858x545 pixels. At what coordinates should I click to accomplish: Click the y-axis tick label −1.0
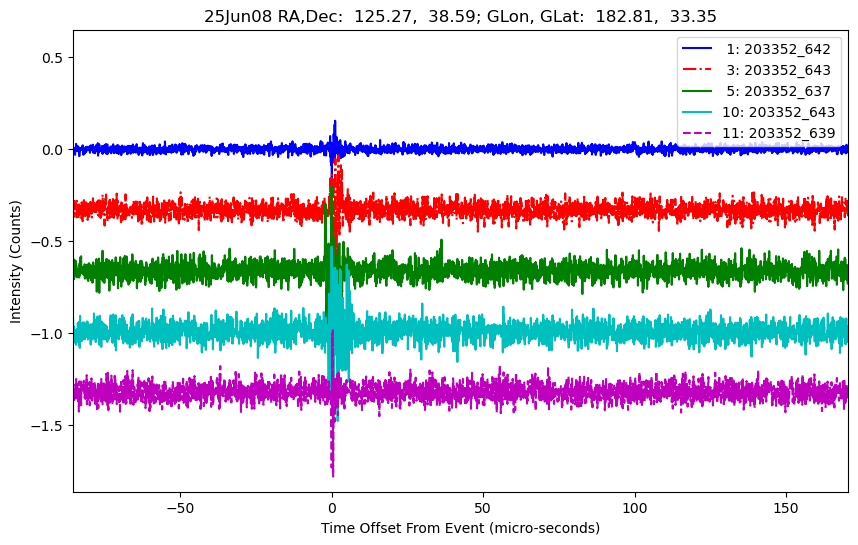pos(48,333)
